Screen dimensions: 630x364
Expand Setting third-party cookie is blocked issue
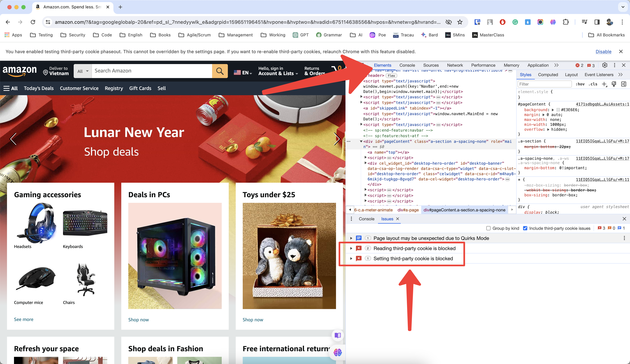351,258
